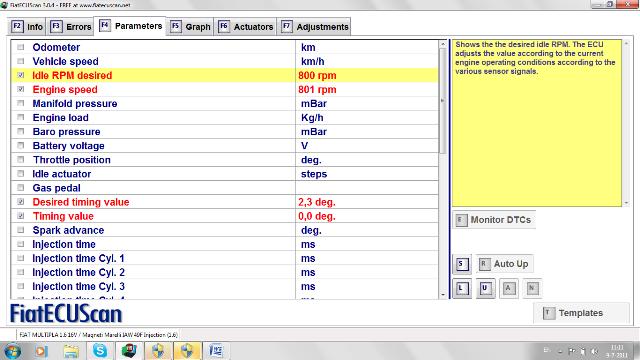Click the description panel scroll up arrow
The width and height of the screenshot is (640, 360).
point(627,43)
